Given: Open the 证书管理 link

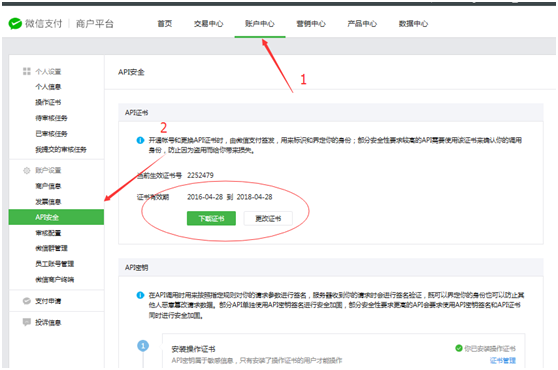Looking at the screenshot, I should click(x=502, y=360).
